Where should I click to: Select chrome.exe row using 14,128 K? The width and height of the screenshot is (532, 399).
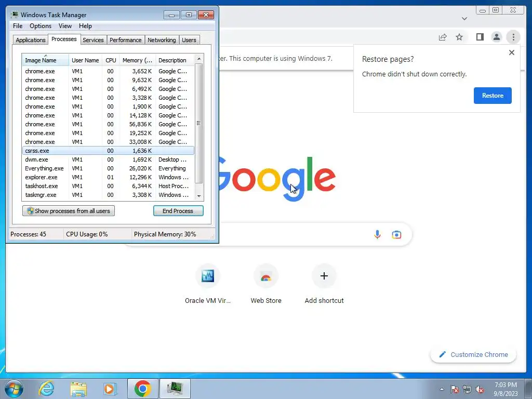pyautogui.click(x=108, y=115)
